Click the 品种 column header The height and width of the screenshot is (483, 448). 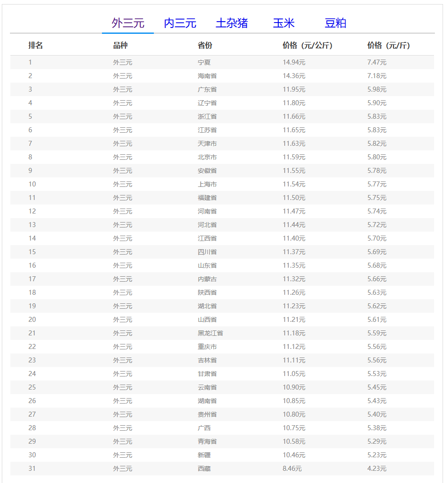click(120, 45)
